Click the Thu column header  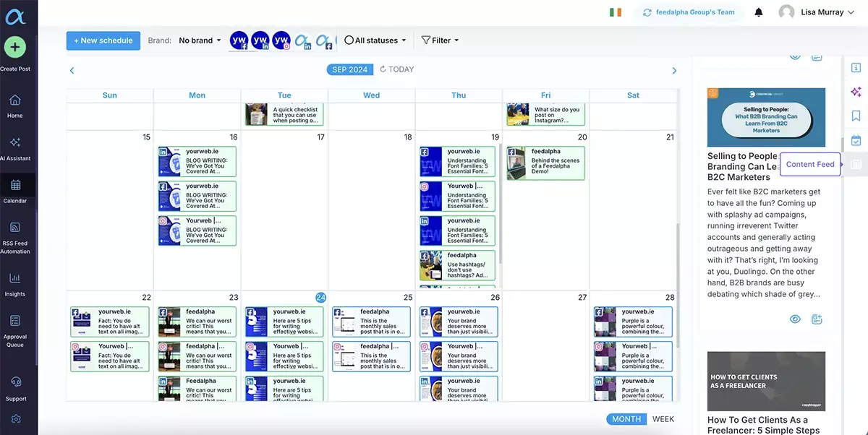click(x=459, y=95)
